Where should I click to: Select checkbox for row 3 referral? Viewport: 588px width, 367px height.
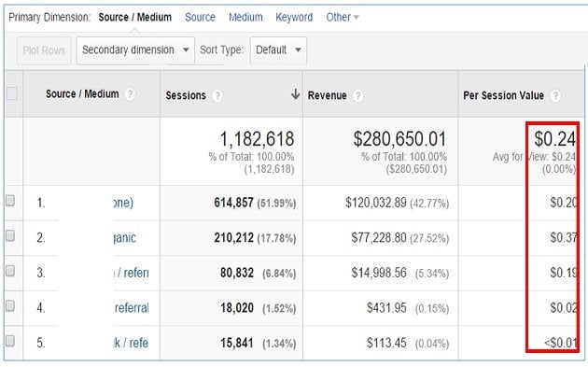tap(10, 271)
